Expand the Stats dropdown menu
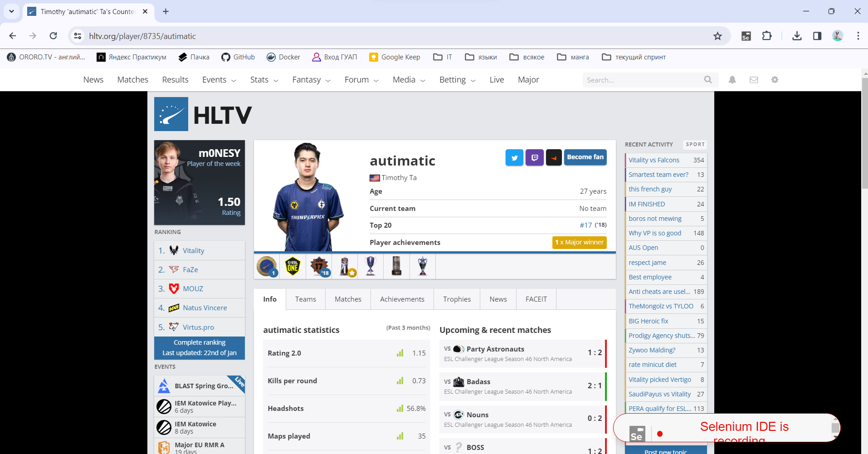The height and width of the screenshot is (454, 868). [264, 80]
